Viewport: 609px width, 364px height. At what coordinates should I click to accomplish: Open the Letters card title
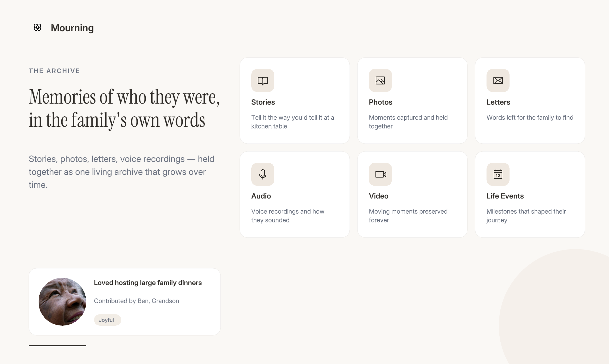pyautogui.click(x=498, y=102)
